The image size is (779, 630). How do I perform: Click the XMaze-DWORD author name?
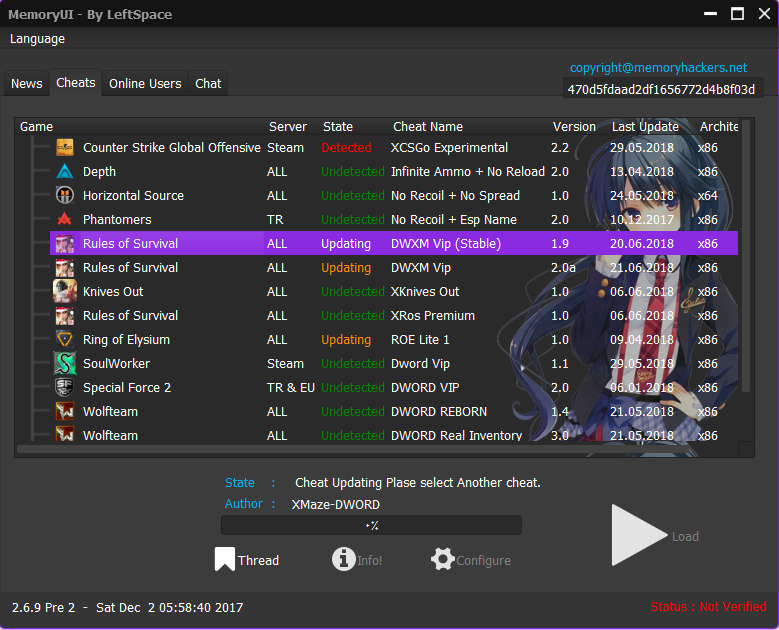click(335, 504)
